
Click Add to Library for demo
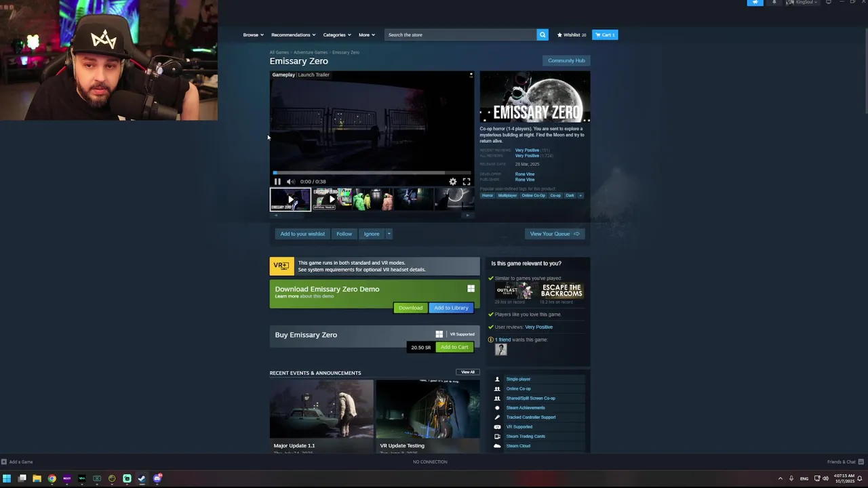pos(451,308)
